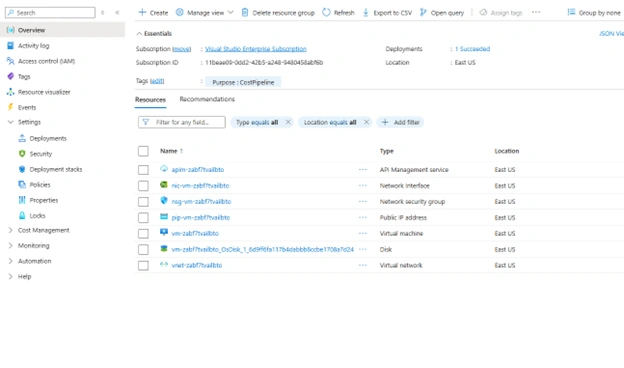Open the Locks icon
The height and width of the screenshot is (368, 624).
[22, 215]
